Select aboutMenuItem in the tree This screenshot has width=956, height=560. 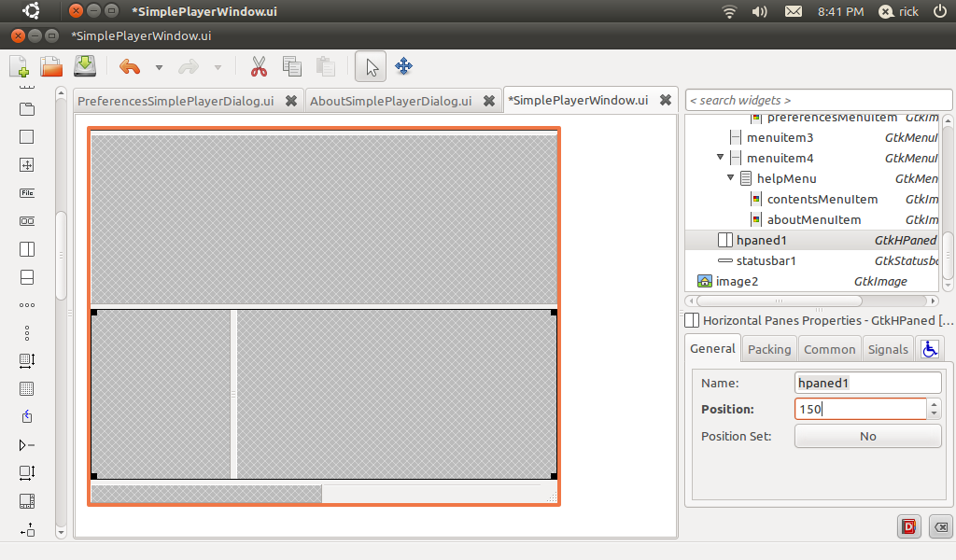(x=814, y=220)
